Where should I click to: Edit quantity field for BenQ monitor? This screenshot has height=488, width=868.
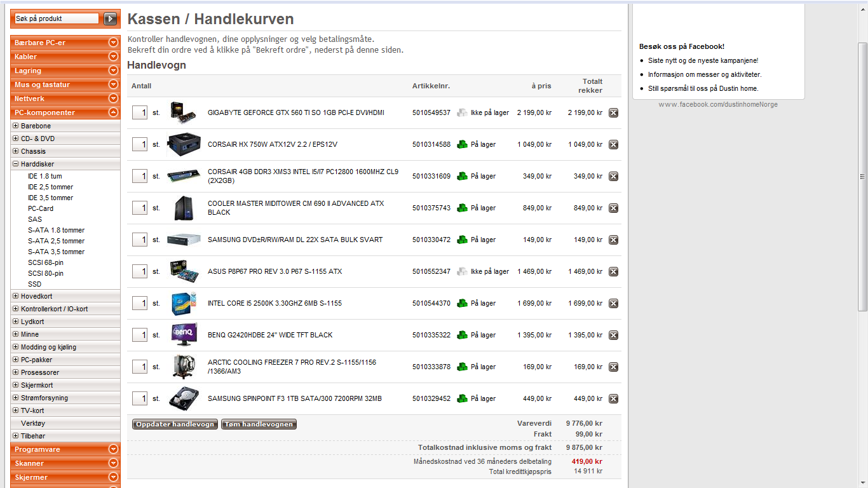[x=140, y=335]
